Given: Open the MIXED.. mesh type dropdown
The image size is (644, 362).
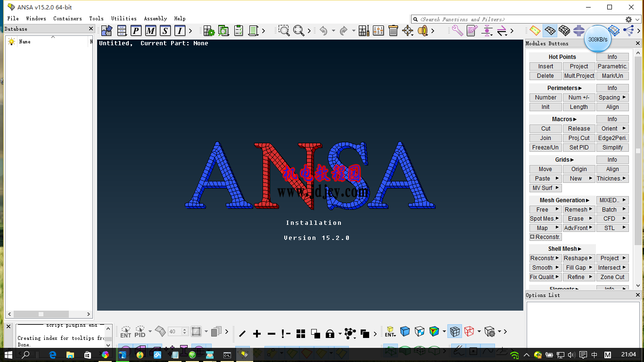Looking at the screenshot, I should (612, 200).
